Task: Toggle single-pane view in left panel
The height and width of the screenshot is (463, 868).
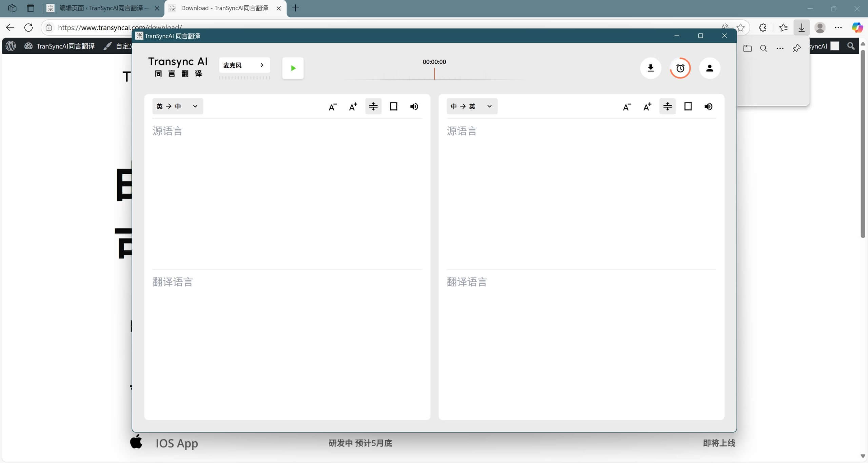Action: pyautogui.click(x=394, y=107)
